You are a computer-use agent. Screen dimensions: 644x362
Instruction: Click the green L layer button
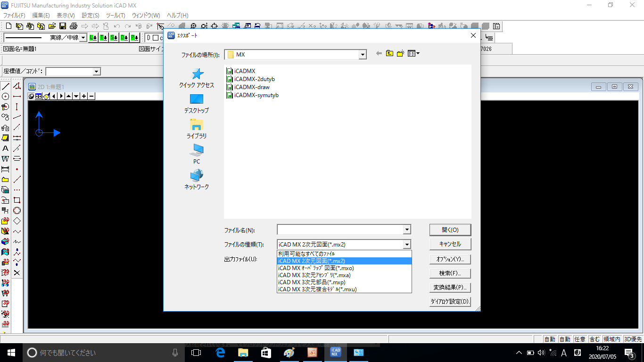pos(93,38)
